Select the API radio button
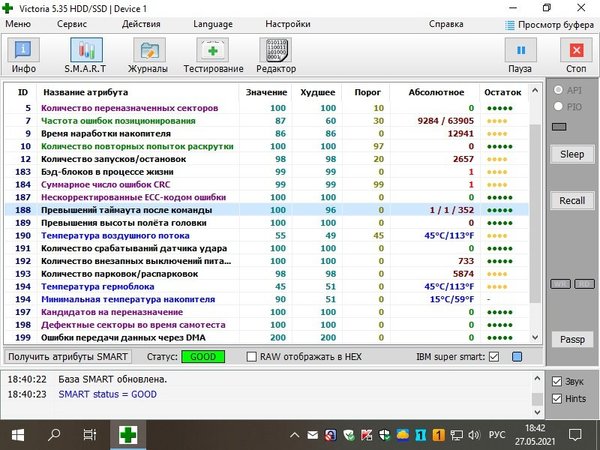Screen dimensions: 600x450 tap(557, 91)
